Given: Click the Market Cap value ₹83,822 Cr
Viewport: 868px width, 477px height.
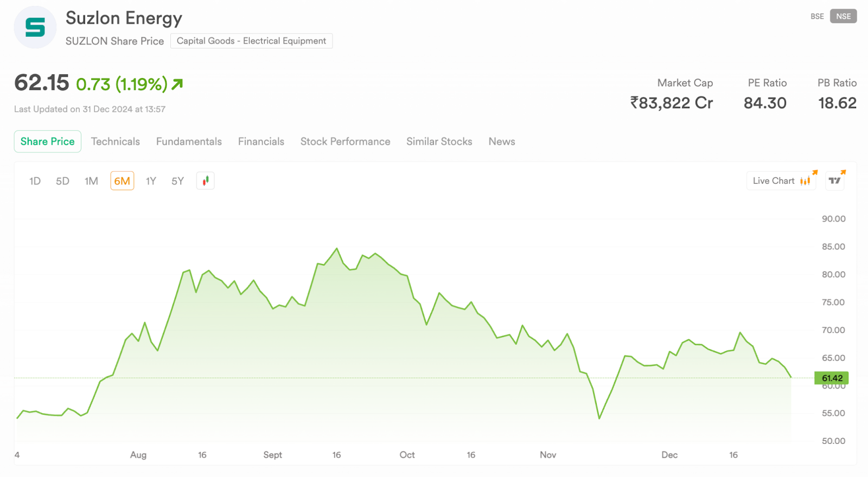Looking at the screenshot, I should pyautogui.click(x=672, y=102).
